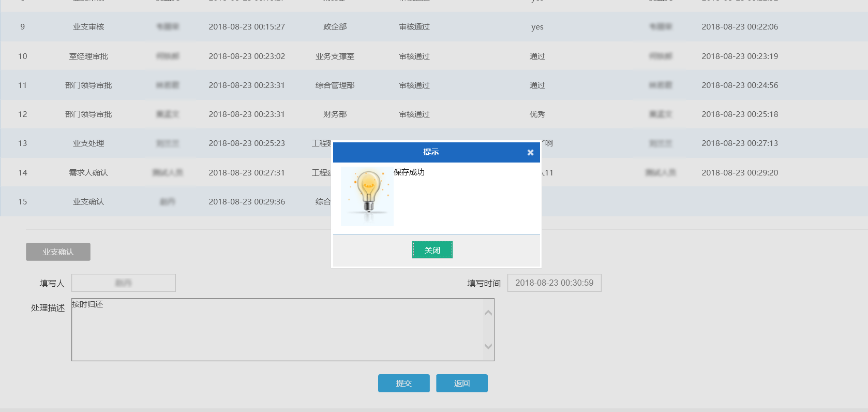
Task: Select row 15 业支确认 entry
Action: coord(88,202)
